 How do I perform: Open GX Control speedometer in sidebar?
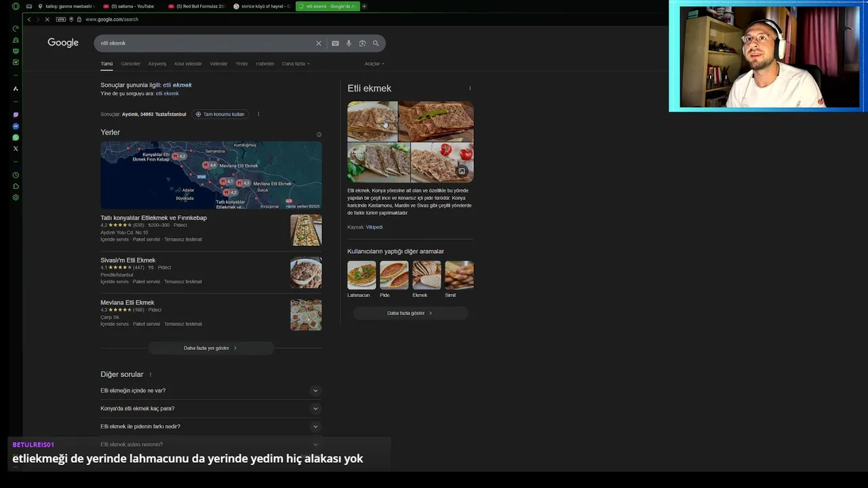pyautogui.click(x=16, y=28)
